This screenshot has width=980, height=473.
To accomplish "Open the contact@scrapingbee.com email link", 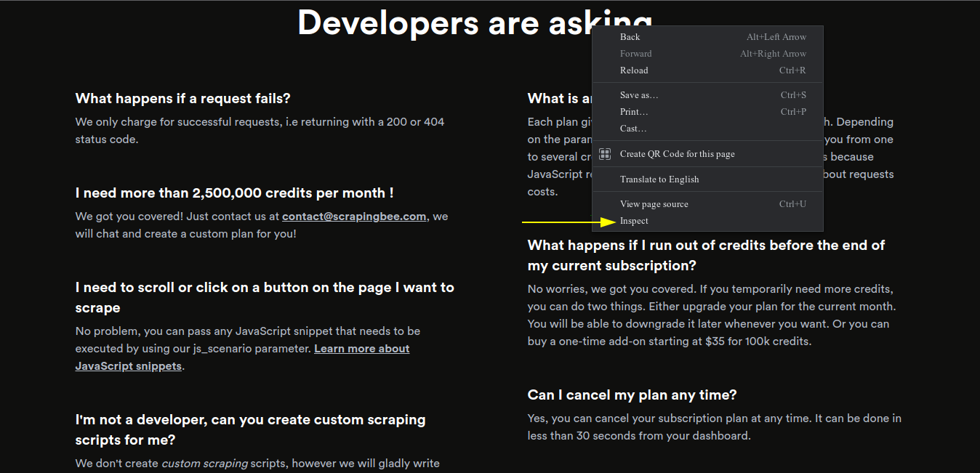I will 354,217.
